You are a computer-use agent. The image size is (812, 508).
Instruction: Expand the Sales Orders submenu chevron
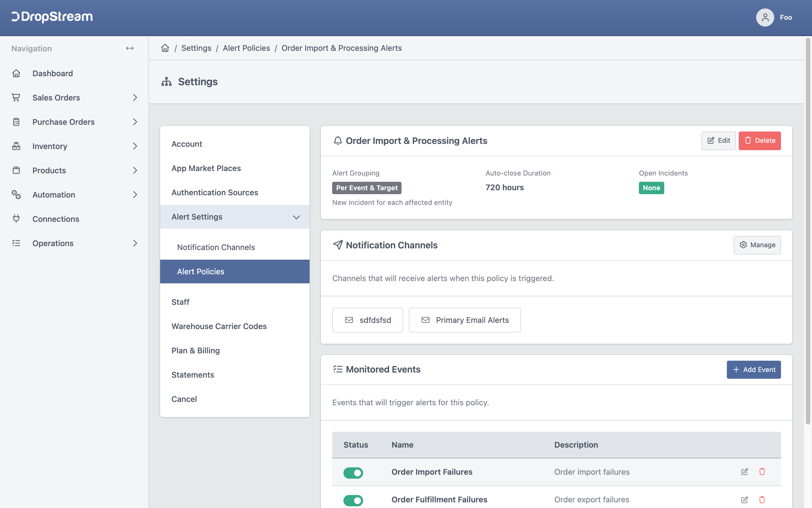tap(135, 97)
